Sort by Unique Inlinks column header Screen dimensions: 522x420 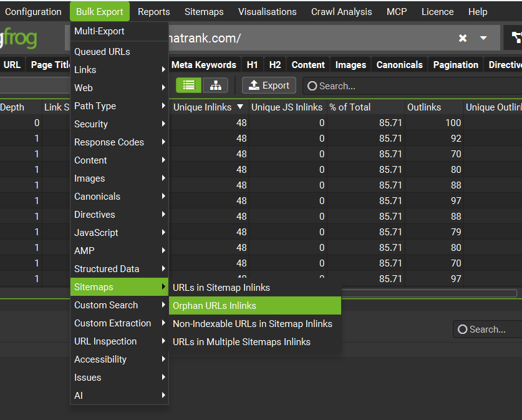coord(209,107)
